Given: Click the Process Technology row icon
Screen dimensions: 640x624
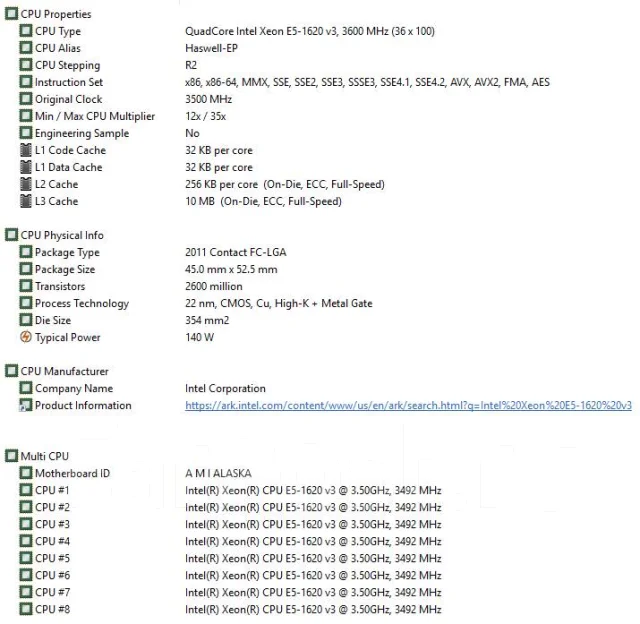Looking at the screenshot, I should coord(26,303).
